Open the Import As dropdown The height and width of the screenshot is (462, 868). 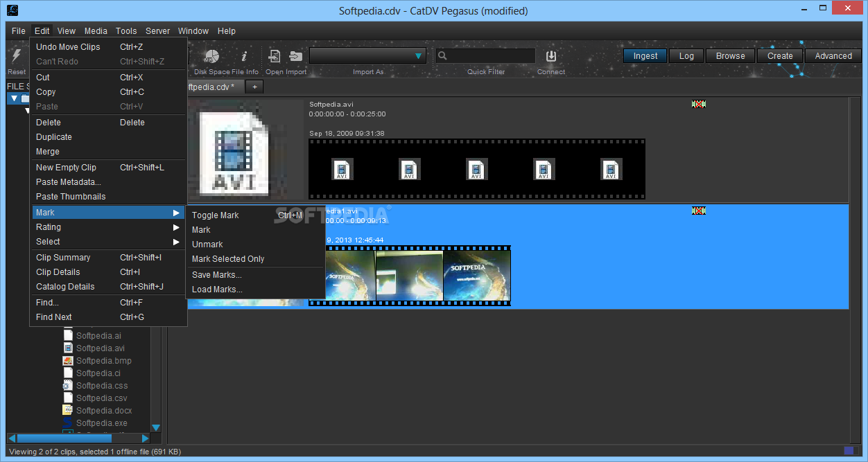368,56
